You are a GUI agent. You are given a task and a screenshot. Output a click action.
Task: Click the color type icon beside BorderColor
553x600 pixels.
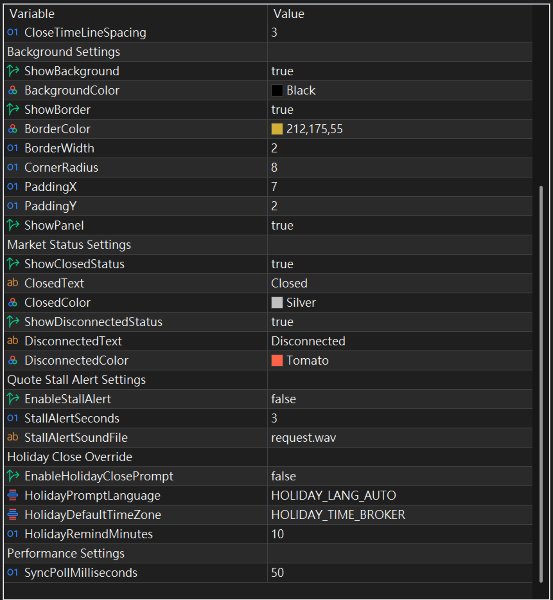click(13, 129)
